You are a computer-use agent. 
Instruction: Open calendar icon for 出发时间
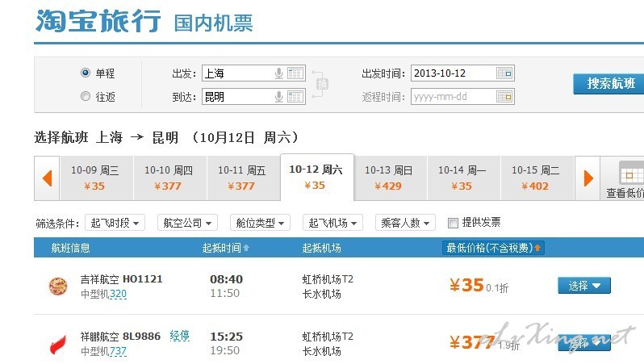(x=504, y=73)
